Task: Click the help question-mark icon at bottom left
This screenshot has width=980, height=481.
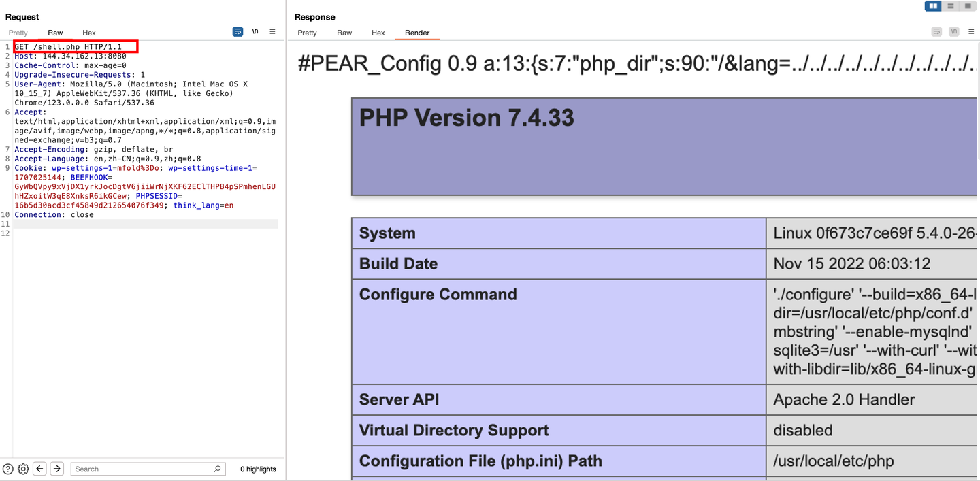Action: tap(7, 469)
